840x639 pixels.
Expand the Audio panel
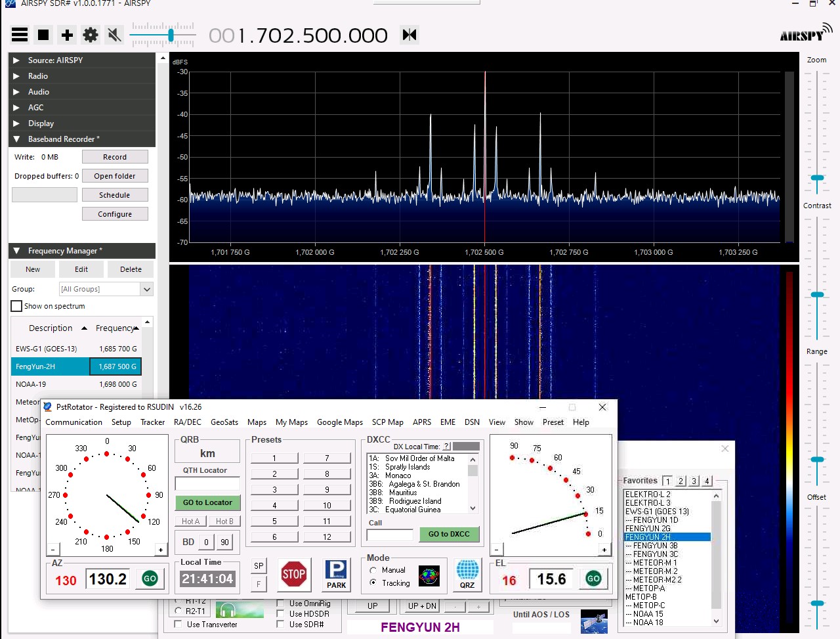click(x=82, y=91)
